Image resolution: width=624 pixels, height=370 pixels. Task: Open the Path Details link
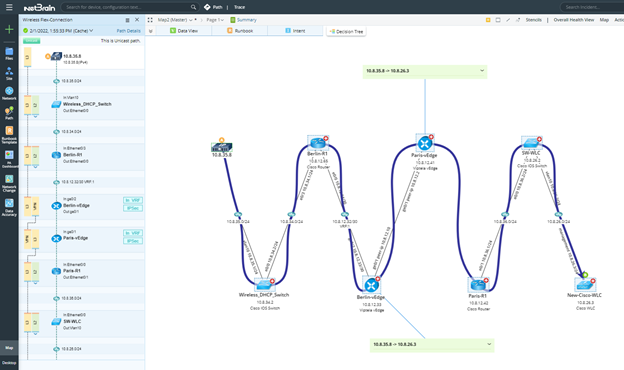129,31
